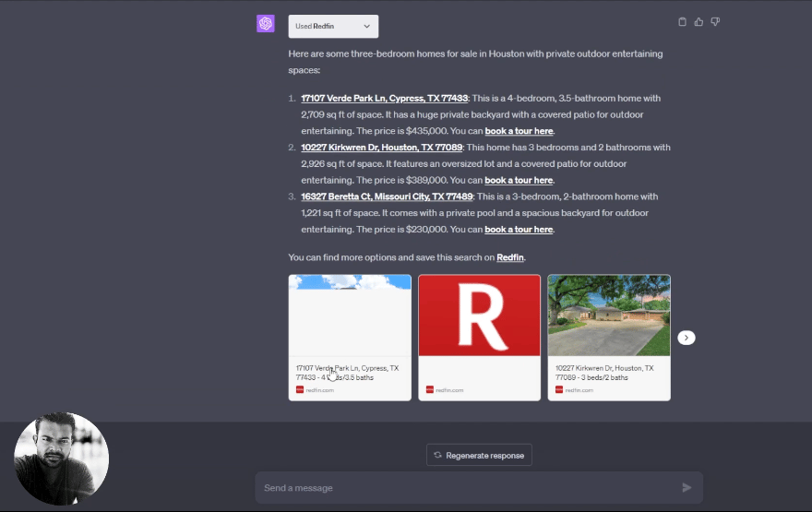Click the ChatGPT avatar icon

(266, 24)
